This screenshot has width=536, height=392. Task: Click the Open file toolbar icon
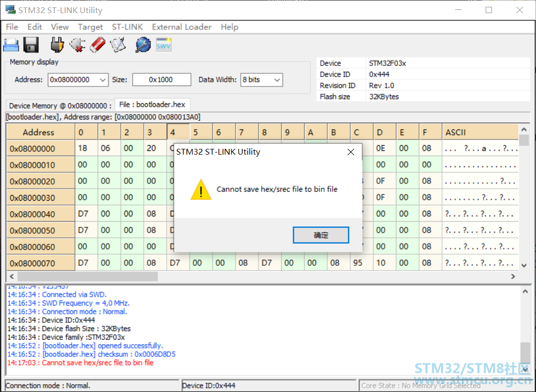(12, 45)
